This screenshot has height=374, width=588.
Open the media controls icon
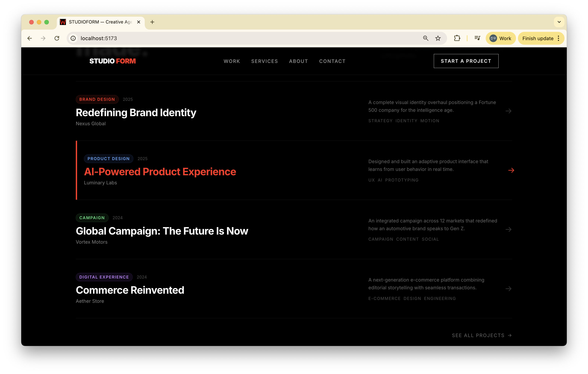(x=477, y=38)
